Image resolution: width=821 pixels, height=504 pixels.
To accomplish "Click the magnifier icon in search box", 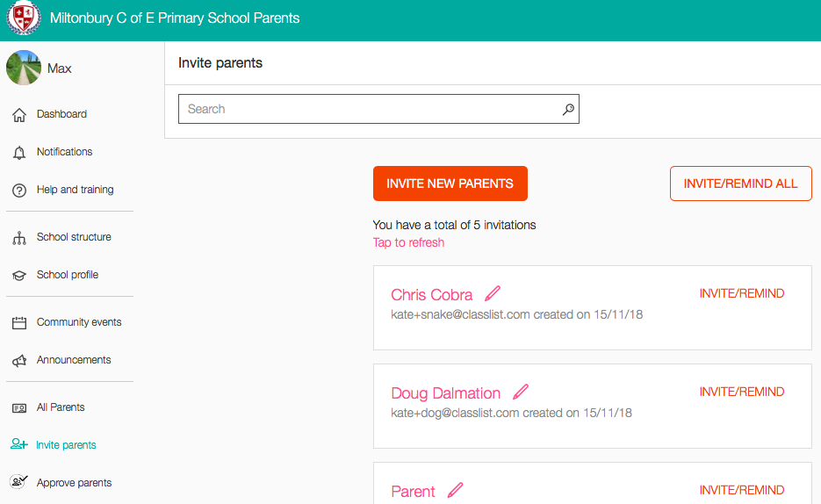I will point(568,110).
